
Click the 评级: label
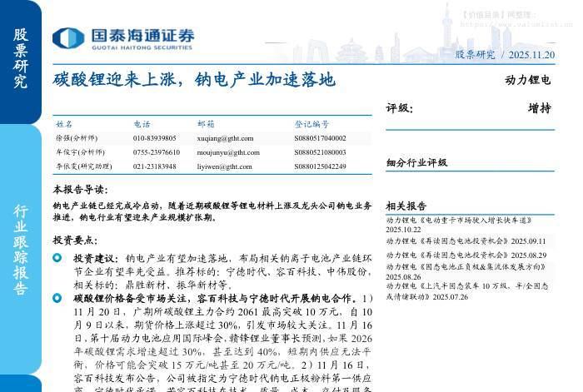pyautogui.click(x=399, y=108)
